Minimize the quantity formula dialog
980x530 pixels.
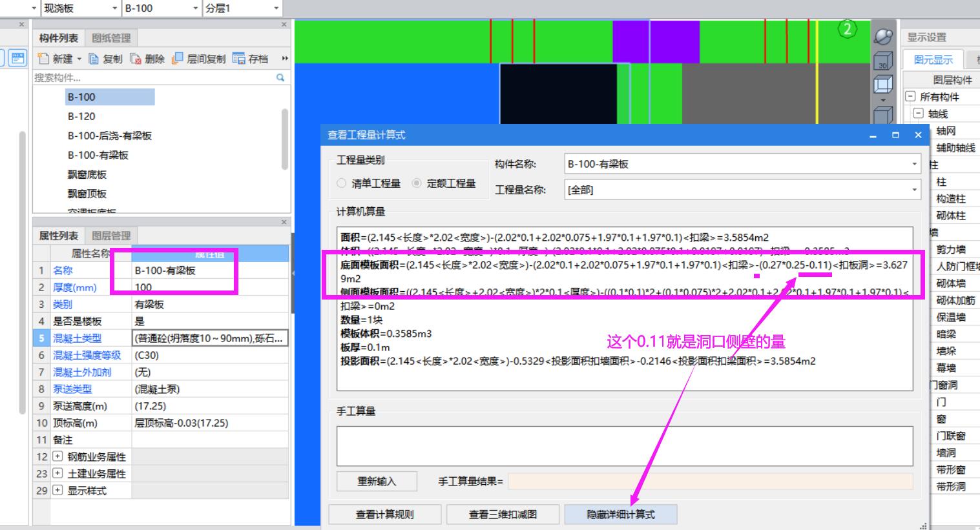click(873, 136)
